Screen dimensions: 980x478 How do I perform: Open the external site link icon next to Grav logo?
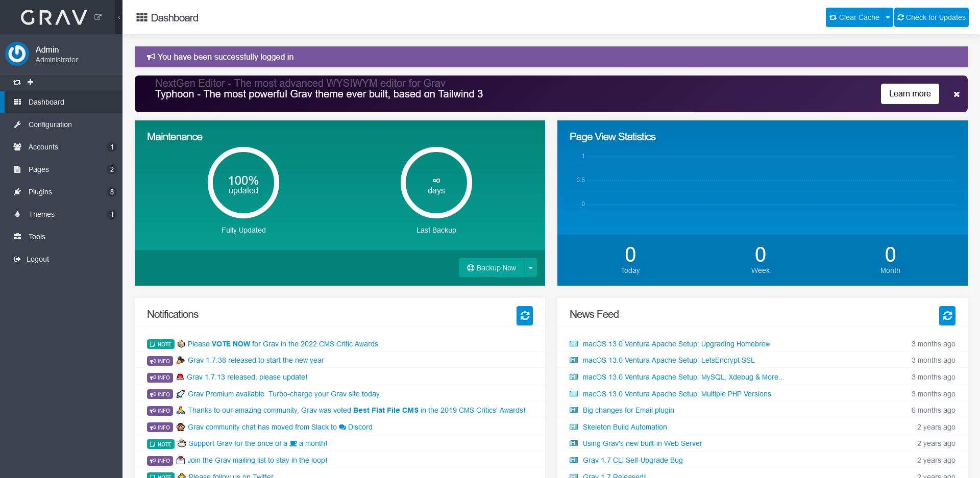[98, 17]
